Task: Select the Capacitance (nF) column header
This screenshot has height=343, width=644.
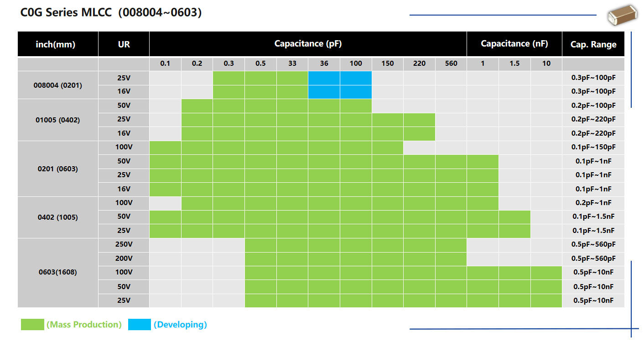Action: click(x=514, y=44)
